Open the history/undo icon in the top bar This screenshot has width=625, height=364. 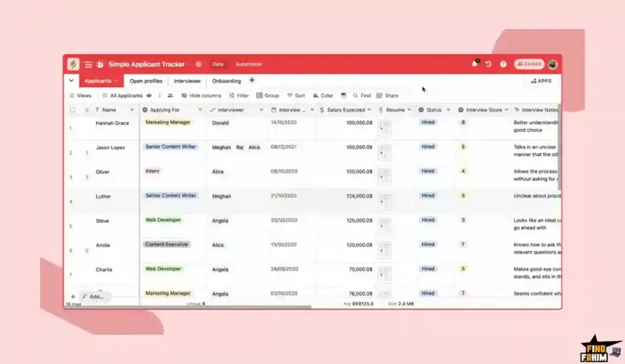[488, 63]
